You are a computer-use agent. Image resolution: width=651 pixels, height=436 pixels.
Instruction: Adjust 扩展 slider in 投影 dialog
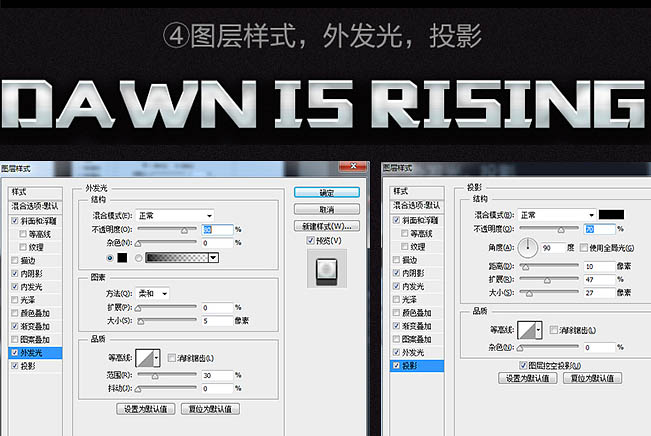pos(549,279)
